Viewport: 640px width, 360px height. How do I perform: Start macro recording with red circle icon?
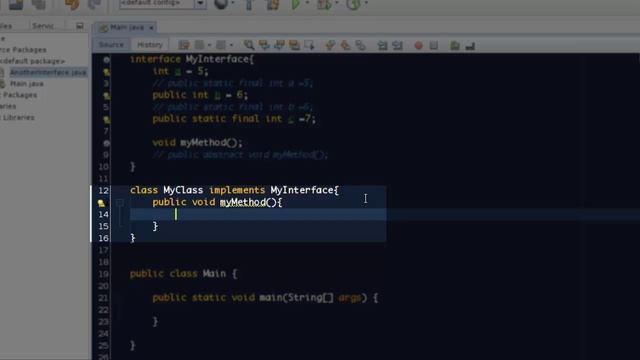coord(418,45)
